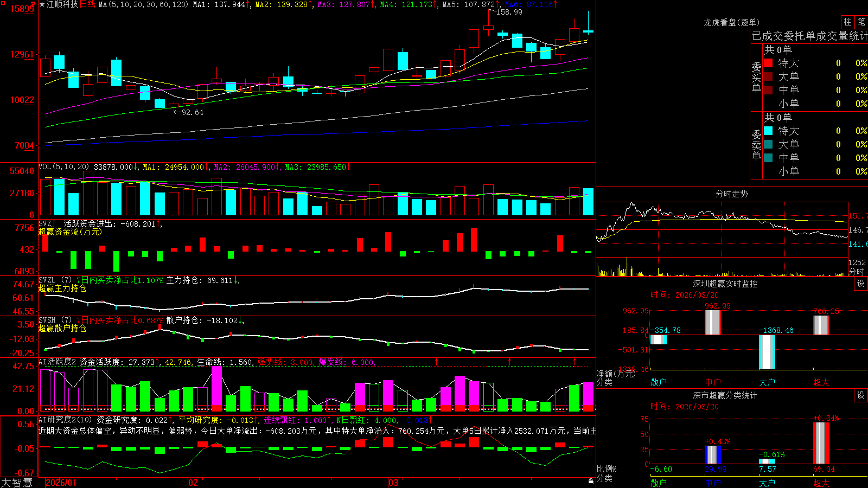The height and width of the screenshot is (488, 868).
Task: Click the teal 中单 sell-order swatch
Action: 768,158
